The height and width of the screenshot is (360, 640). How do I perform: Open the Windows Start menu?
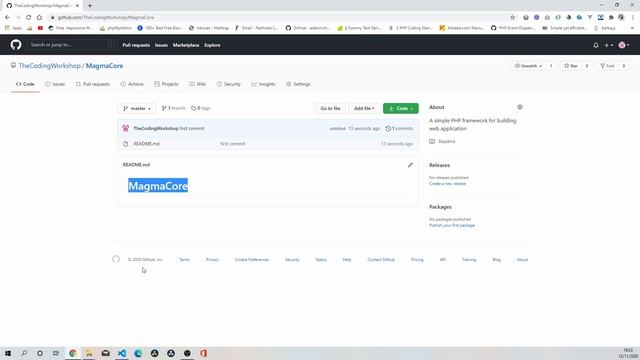pos(8,353)
